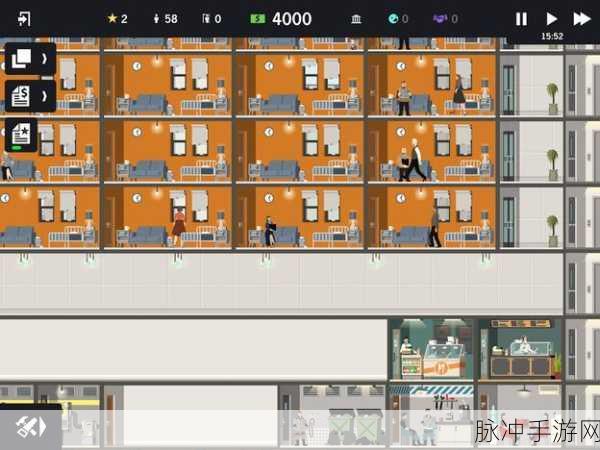Screen dimensions: 600x450
Task: Check the unemployed residents counter
Action: click(x=212, y=18)
